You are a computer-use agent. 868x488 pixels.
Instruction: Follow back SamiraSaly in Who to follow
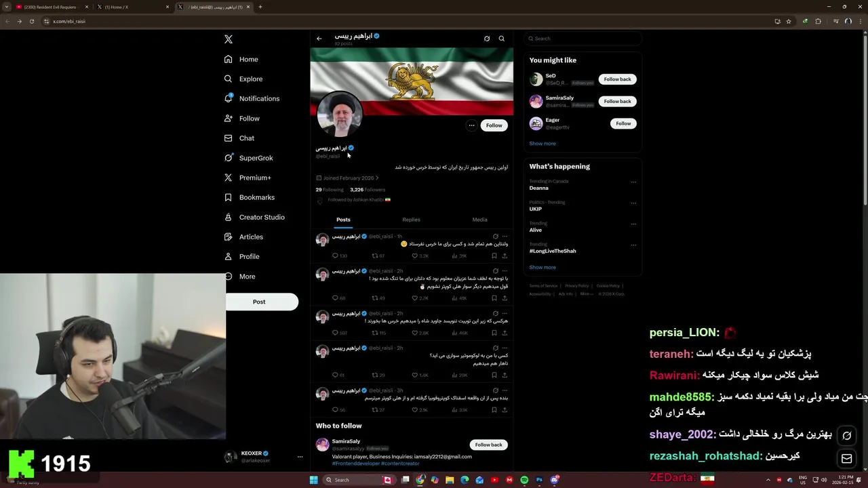[488, 445]
